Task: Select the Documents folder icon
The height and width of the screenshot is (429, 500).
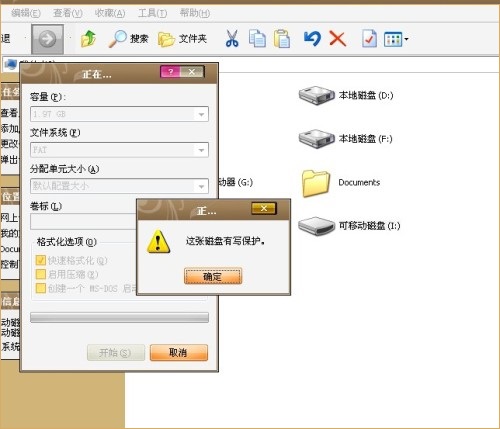Action: (316, 183)
